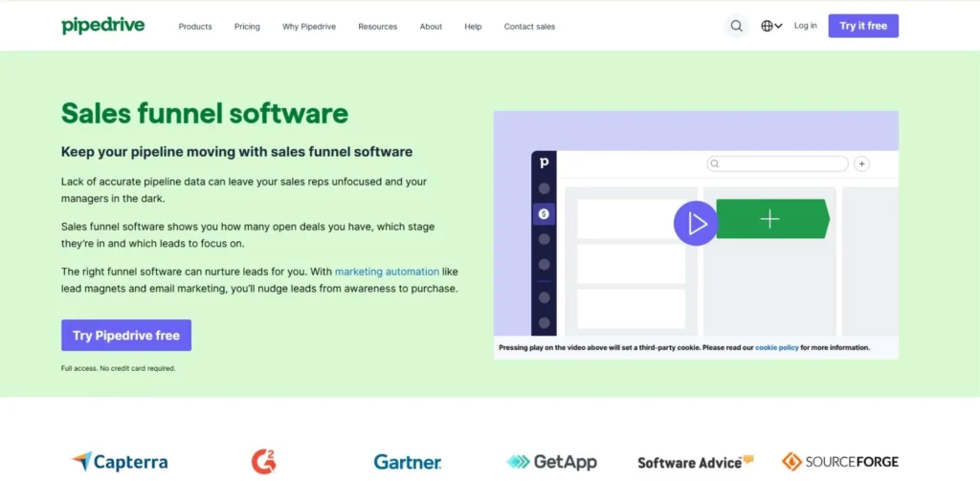
Task: Expand the Resources menu
Action: coord(377,27)
